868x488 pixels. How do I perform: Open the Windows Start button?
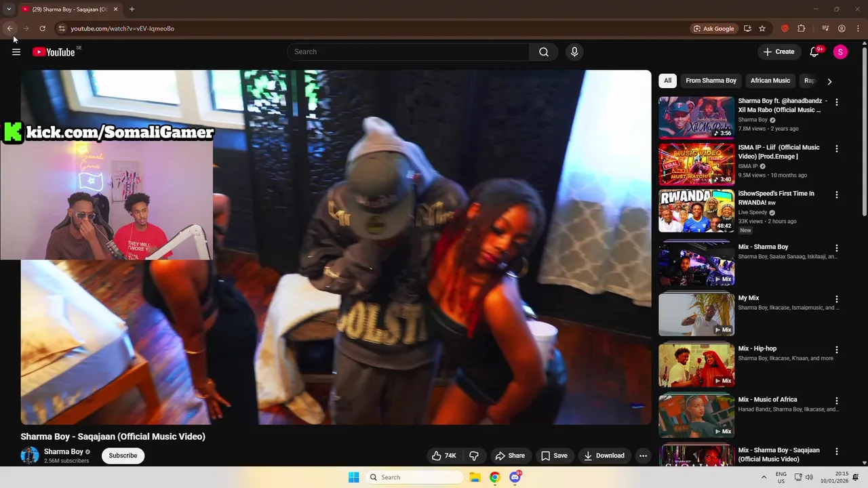coord(353,477)
